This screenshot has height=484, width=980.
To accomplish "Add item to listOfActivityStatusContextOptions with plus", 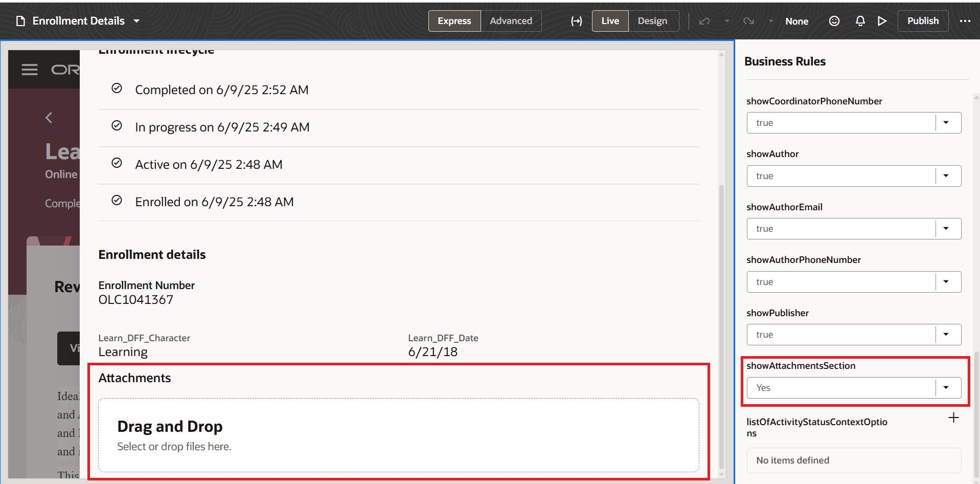I will (x=953, y=418).
